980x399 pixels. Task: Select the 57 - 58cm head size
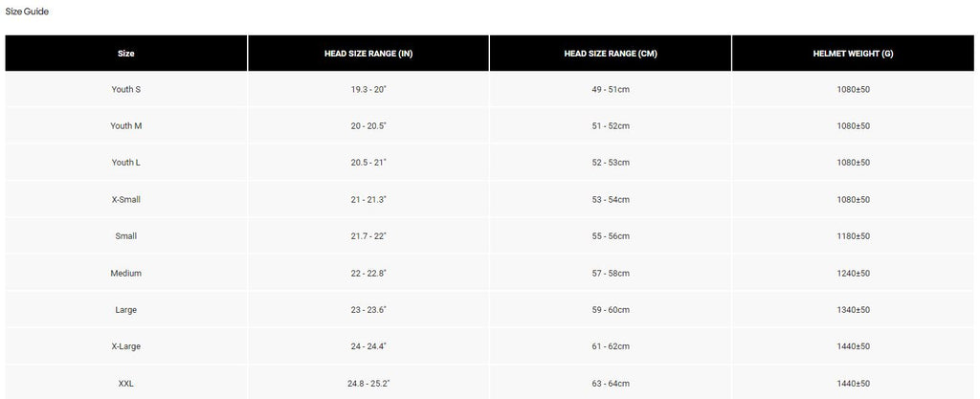pos(611,274)
